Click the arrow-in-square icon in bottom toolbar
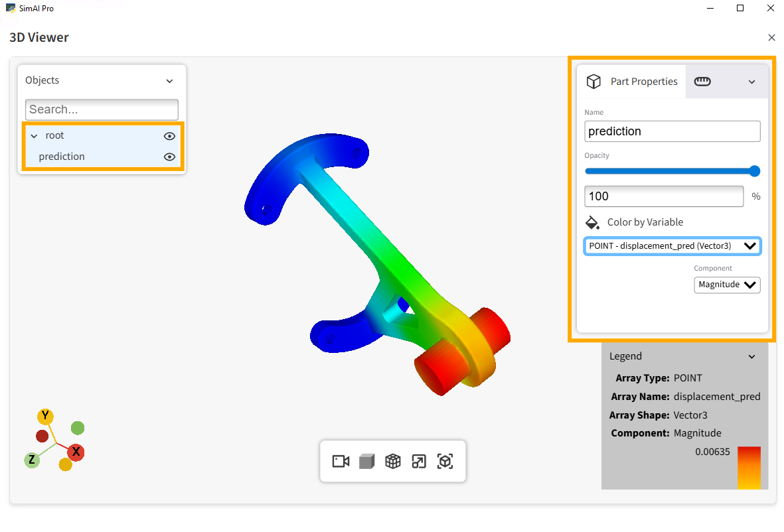 point(419,461)
